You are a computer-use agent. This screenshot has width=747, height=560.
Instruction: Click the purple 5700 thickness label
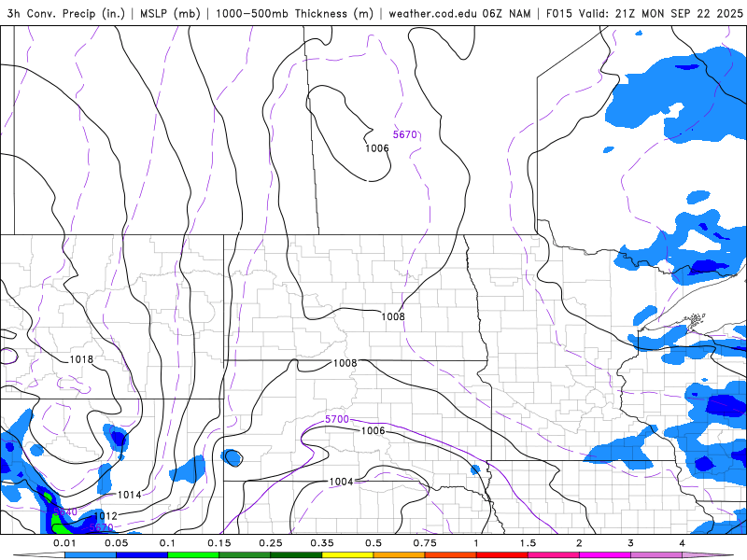(337, 419)
